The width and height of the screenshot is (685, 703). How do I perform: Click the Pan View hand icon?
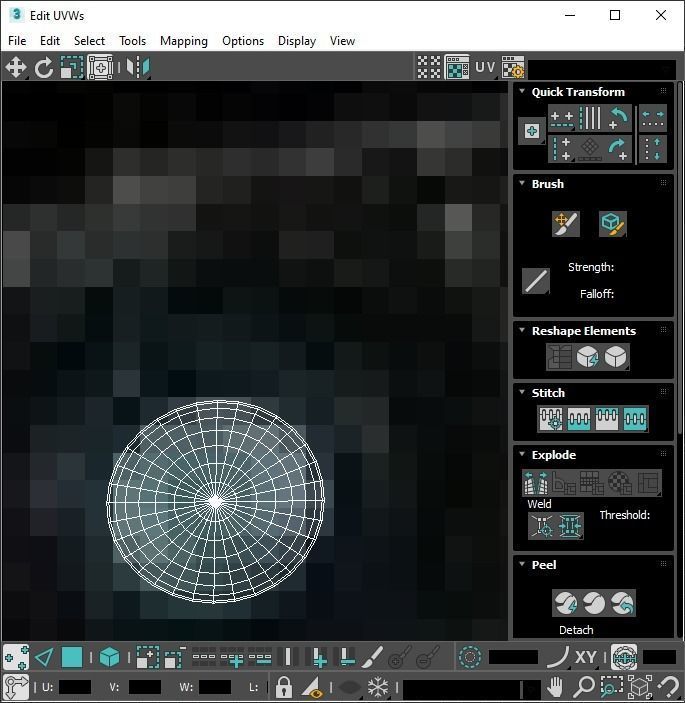pos(555,687)
